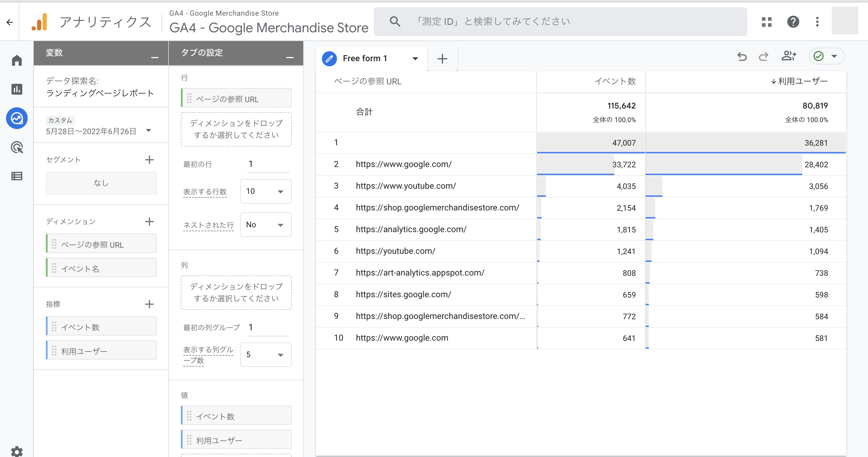Screen dimensions: 868x457
Task: Click イベント数 in metrics list
Action: coord(101,326)
